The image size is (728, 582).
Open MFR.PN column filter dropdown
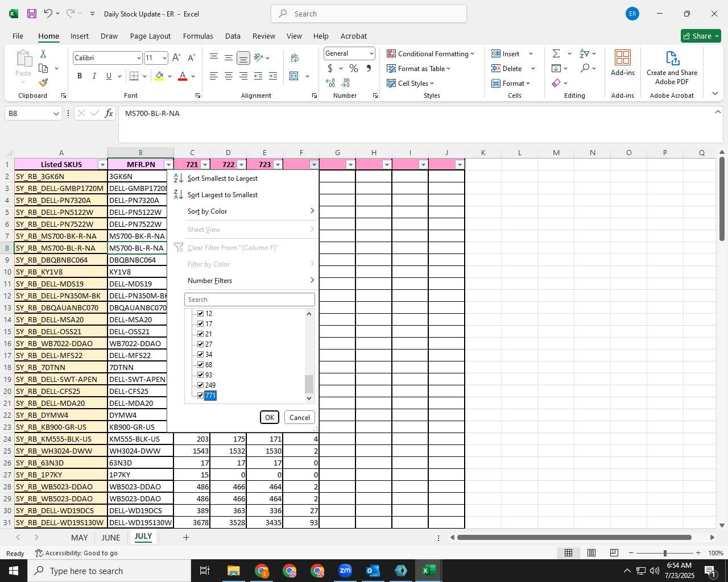[x=168, y=164]
